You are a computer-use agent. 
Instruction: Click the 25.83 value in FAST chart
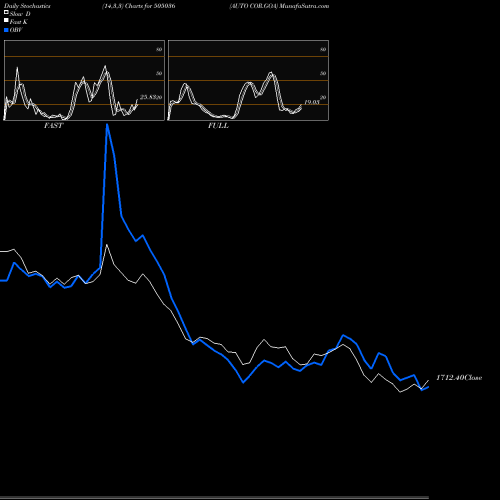(x=148, y=97)
